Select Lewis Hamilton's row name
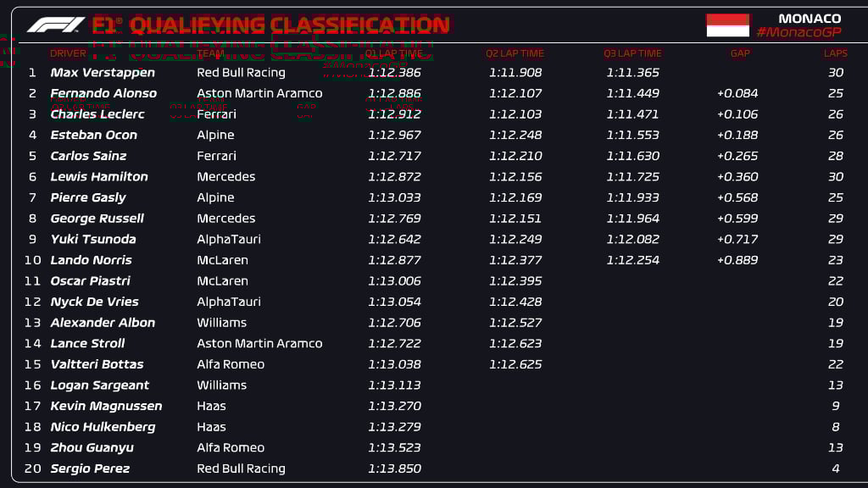The width and height of the screenshot is (868, 488). point(99,176)
